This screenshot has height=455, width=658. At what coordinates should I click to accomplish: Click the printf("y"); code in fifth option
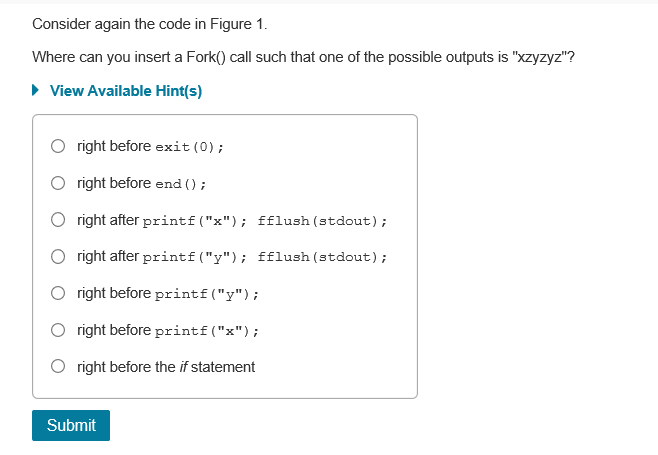point(208,294)
